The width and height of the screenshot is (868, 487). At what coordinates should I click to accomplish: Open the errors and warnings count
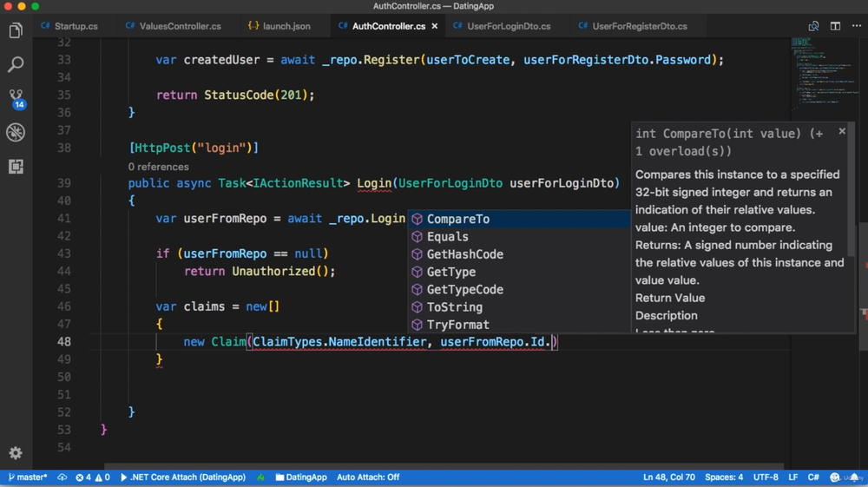(93, 477)
